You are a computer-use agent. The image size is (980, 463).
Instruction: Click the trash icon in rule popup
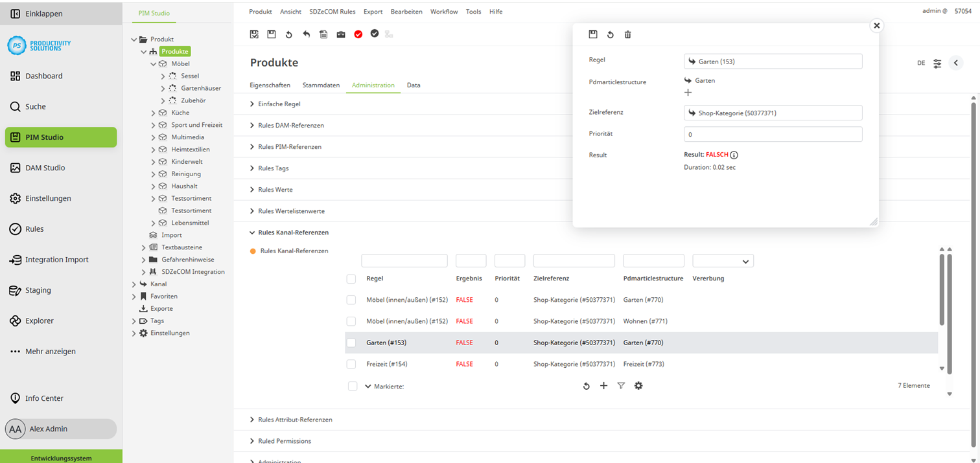[x=627, y=35]
